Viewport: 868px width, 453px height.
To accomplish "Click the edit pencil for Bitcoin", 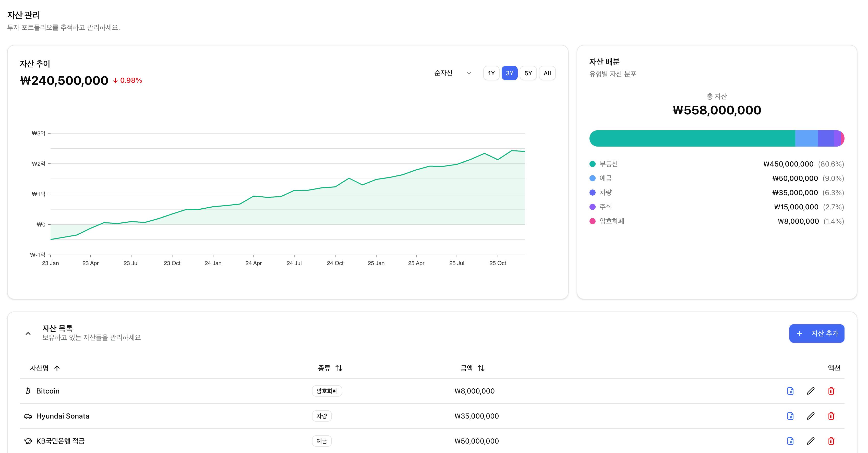I will (x=810, y=391).
